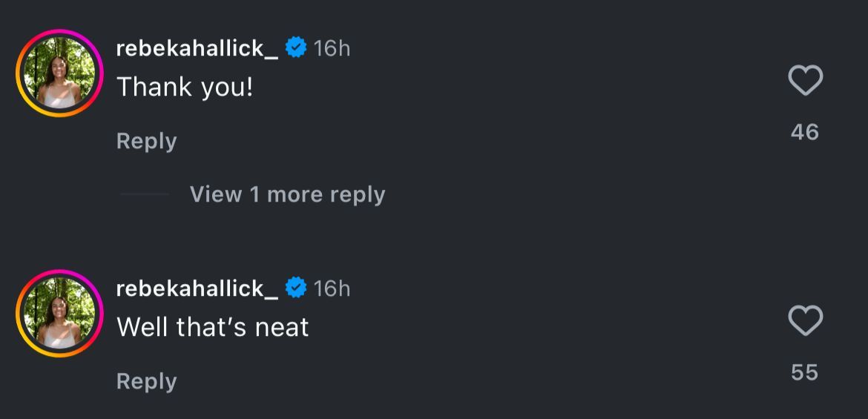
Task: Select the "Well that's neat" comment text
Action: 212,327
